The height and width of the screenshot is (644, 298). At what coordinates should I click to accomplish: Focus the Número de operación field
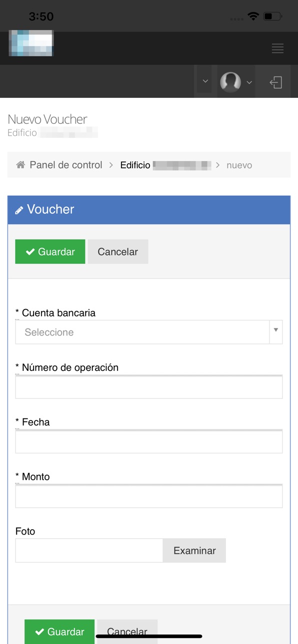point(149,386)
